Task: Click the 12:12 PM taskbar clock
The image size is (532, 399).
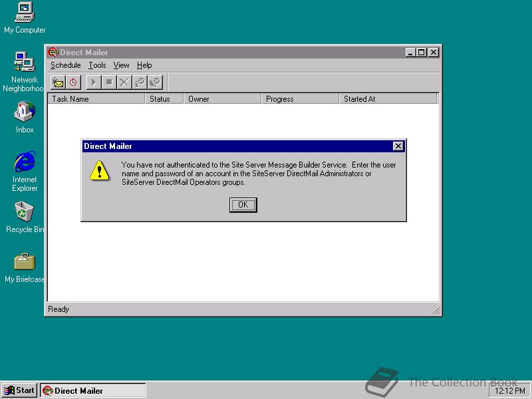Action: click(509, 391)
